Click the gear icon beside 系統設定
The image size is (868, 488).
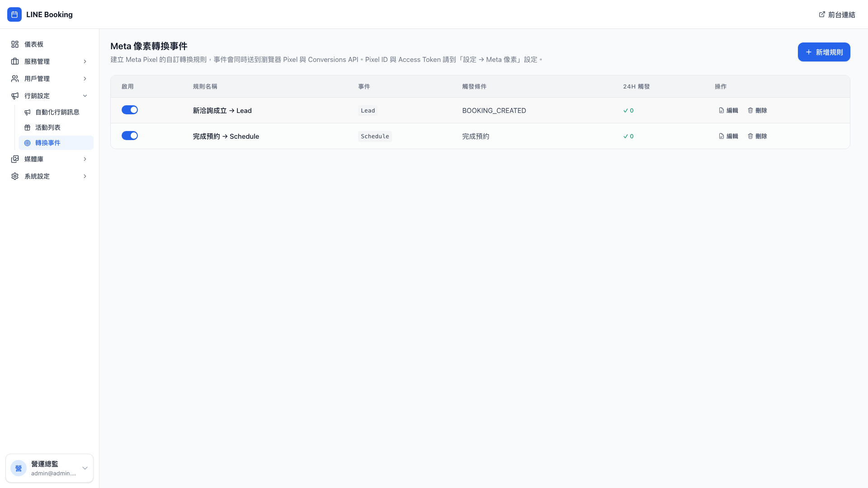[15, 176]
